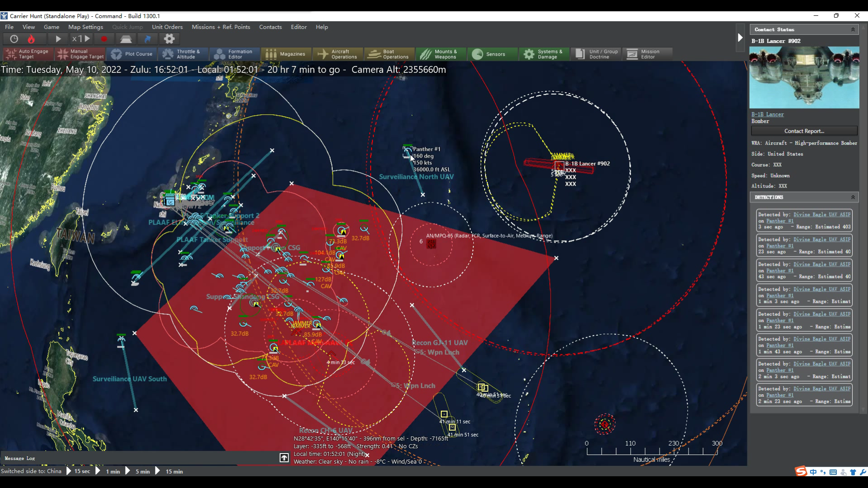Click the blue arrow toolbar icon
Viewport: 868px width, 488px height.
147,39
